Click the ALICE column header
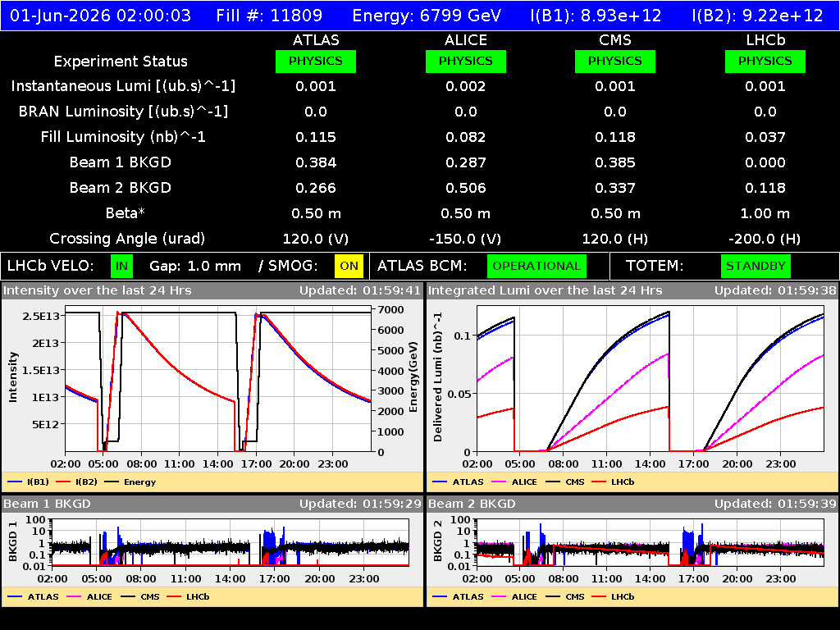The image size is (840, 630). [466, 40]
